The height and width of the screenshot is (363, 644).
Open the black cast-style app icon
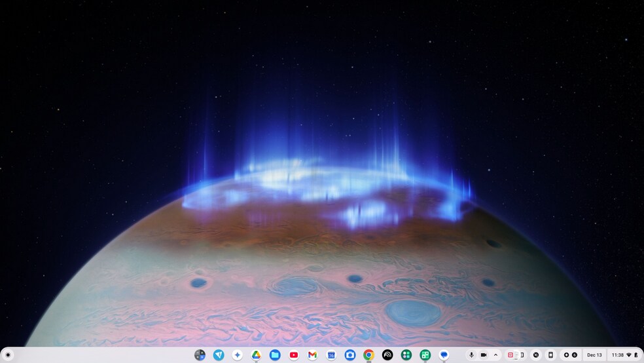387,354
